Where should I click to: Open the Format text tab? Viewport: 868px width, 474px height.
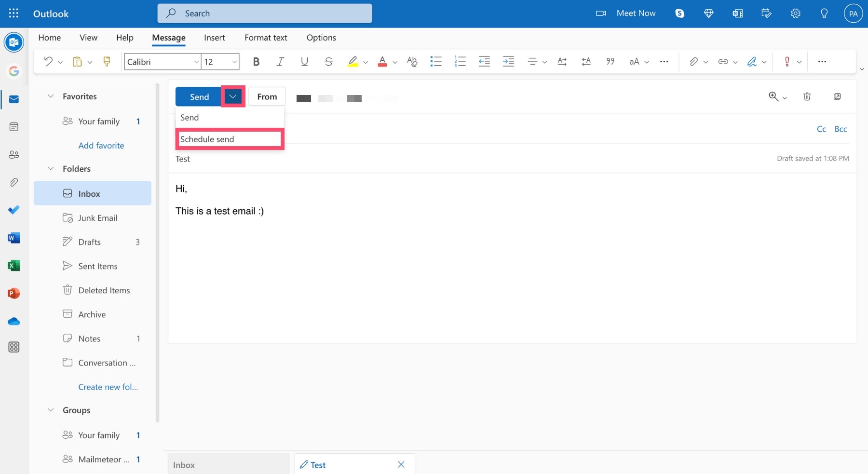coord(266,38)
